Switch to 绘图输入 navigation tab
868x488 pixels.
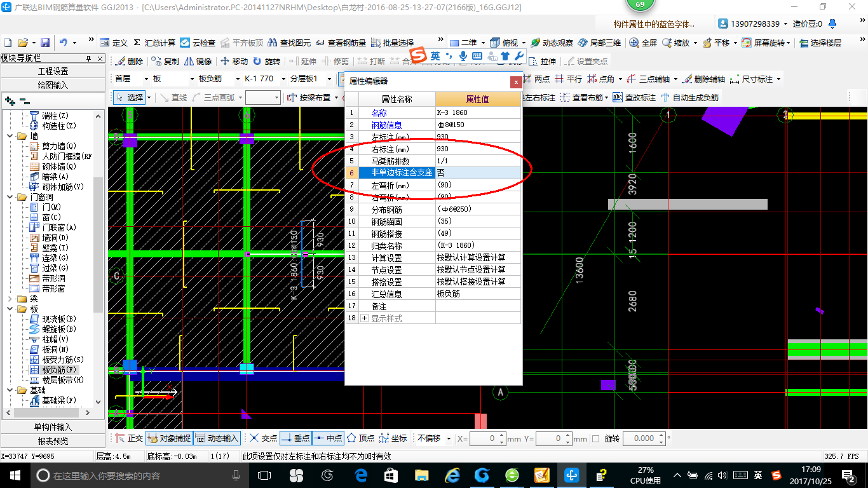pos(53,85)
